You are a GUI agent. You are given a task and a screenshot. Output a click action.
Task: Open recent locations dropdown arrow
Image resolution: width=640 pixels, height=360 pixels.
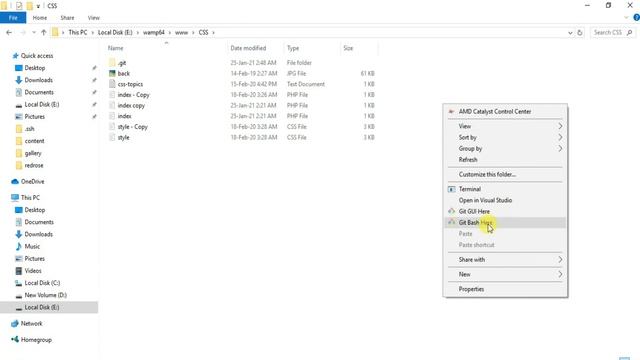point(33,32)
